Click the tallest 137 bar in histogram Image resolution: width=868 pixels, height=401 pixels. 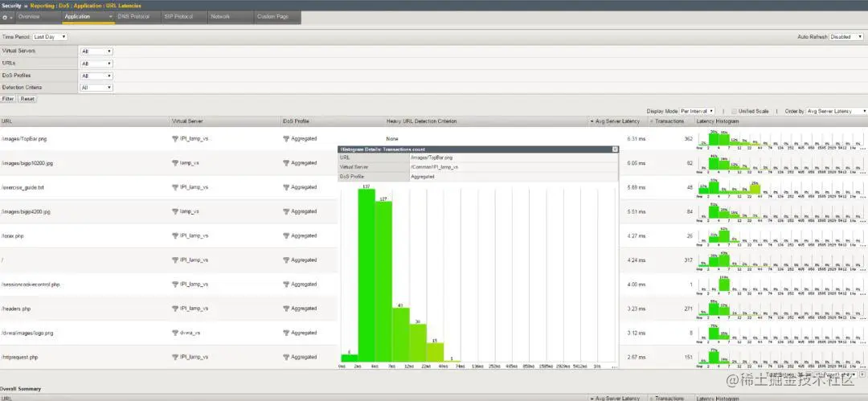(366, 276)
